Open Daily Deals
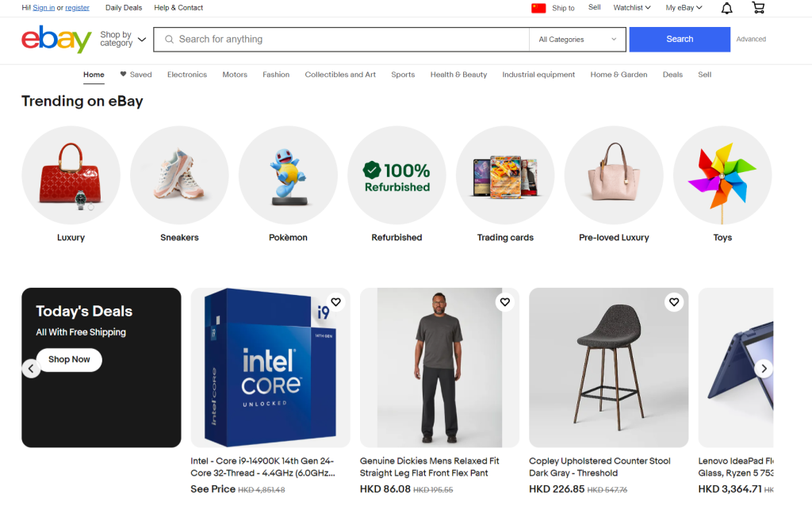This screenshot has width=812, height=521. pyautogui.click(x=124, y=7)
